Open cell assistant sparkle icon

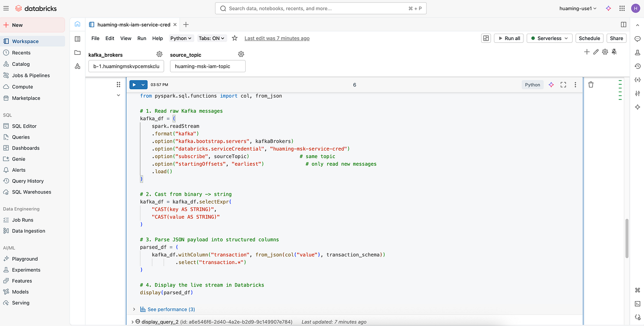551,85
